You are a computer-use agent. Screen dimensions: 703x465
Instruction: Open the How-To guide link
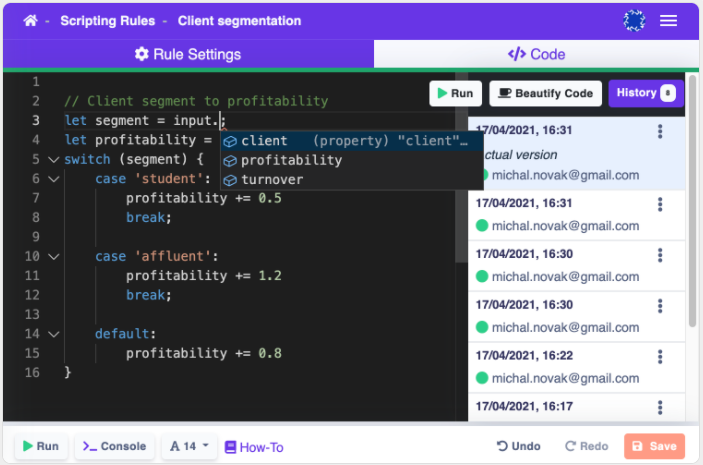(254, 447)
